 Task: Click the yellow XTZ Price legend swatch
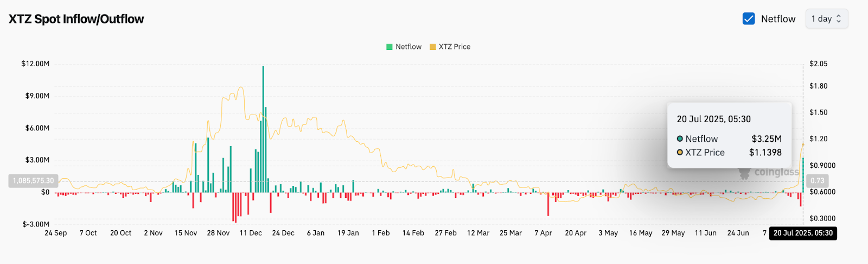pyautogui.click(x=432, y=47)
